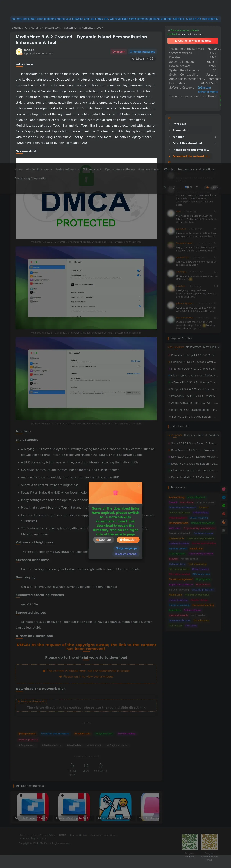Open the Telegram groups link in popup

click(127, 548)
